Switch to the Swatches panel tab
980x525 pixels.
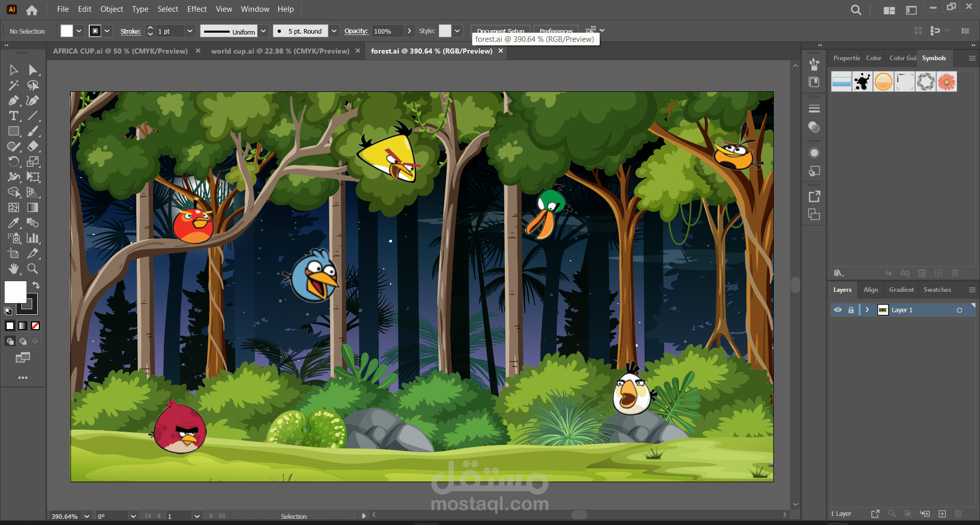tap(937, 290)
